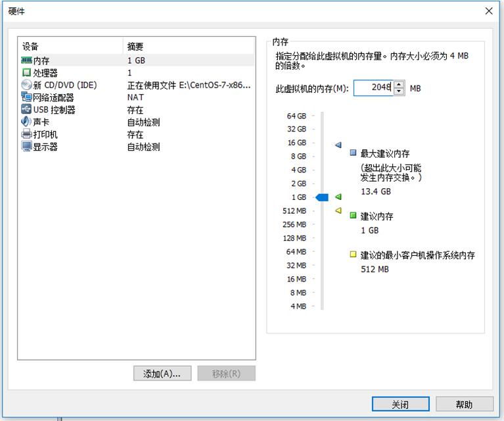Screen dimensions: 504x421
Task: Click the green legend square for 建议内存
Action: pos(353,215)
